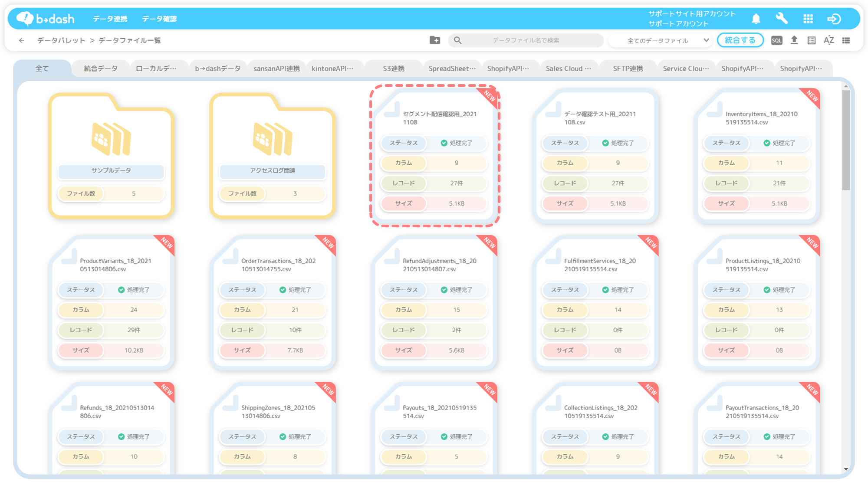This screenshot has width=868, height=488.
Task: Select the SpreadSheet… tab
Action: tap(452, 69)
